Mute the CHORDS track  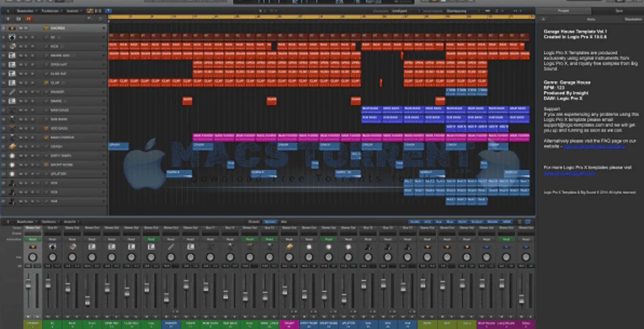point(21,28)
